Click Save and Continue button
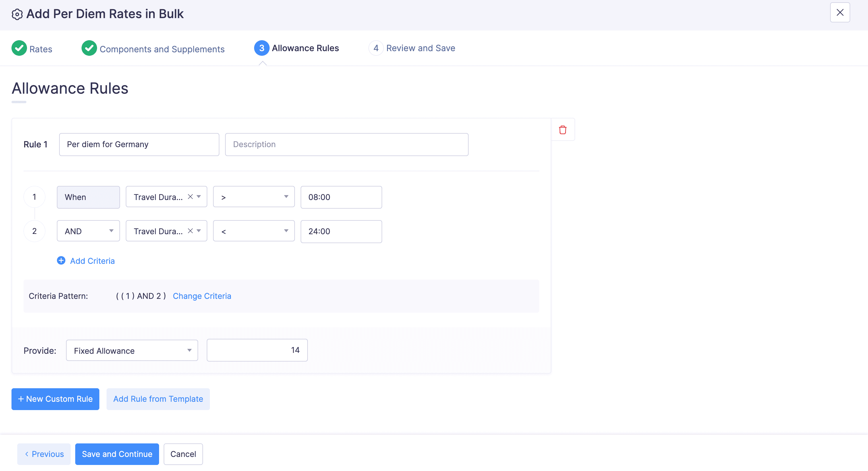 pyautogui.click(x=117, y=454)
